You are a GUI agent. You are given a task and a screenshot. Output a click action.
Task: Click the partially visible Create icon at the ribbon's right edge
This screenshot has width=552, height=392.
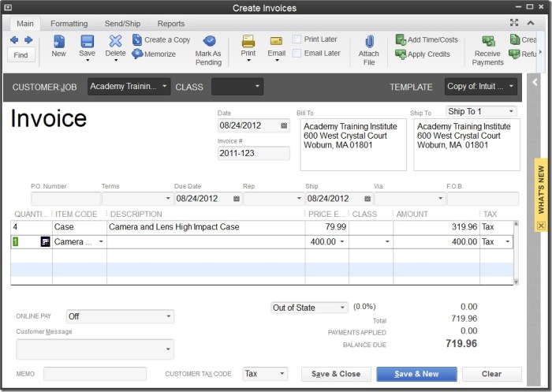coord(515,39)
